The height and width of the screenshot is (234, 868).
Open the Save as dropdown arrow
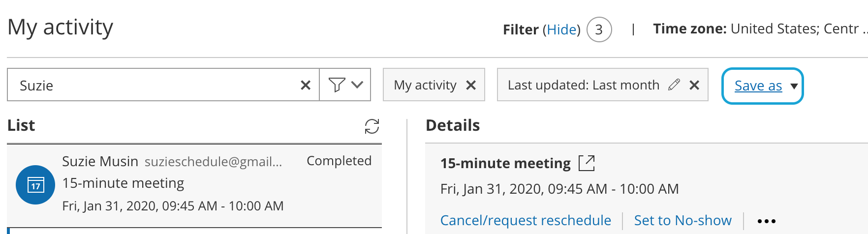[794, 87]
